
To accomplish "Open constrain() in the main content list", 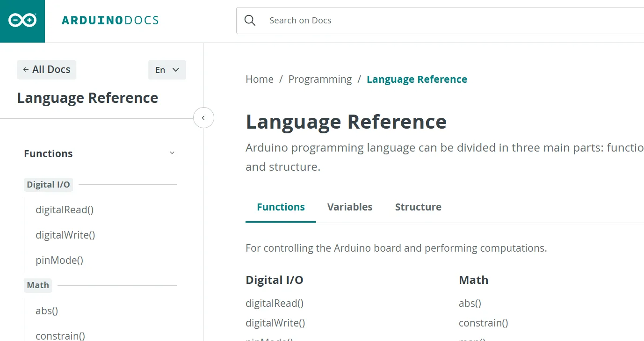I will (484, 323).
